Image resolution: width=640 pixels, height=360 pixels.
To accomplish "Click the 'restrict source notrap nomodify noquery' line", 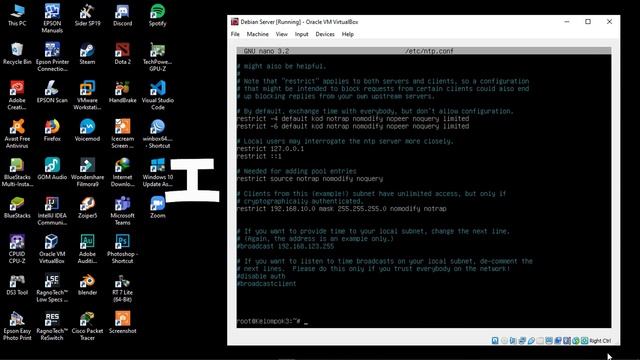I will [x=310, y=179].
